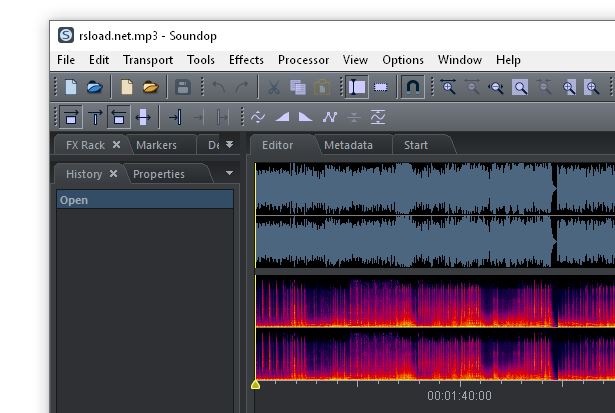Close the FX Rack tab

pos(116,145)
